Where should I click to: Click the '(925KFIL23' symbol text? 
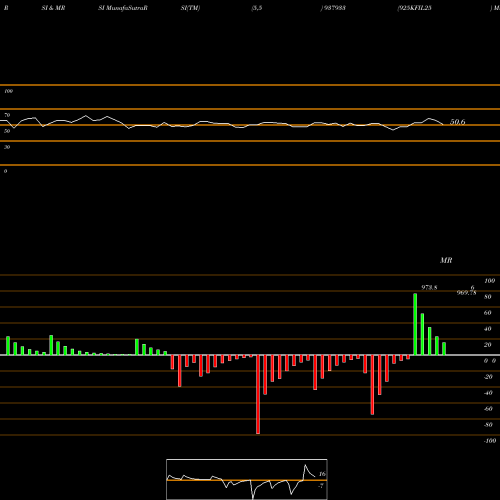[x=414, y=8]
